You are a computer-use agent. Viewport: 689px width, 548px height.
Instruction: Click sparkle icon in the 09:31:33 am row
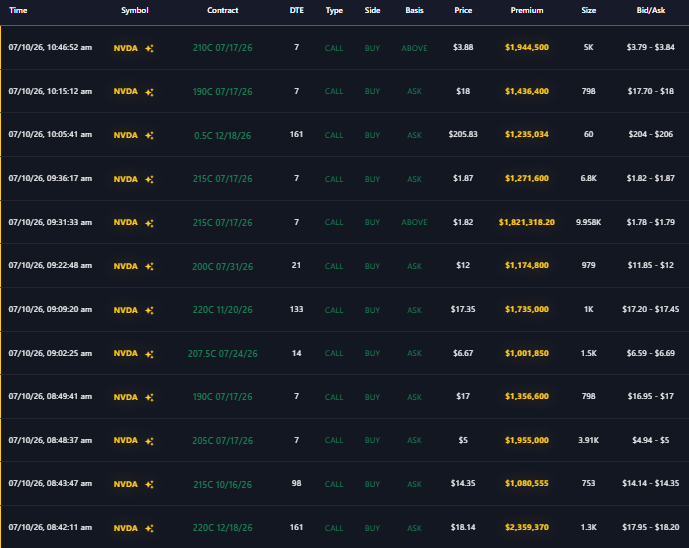[149, 223]
